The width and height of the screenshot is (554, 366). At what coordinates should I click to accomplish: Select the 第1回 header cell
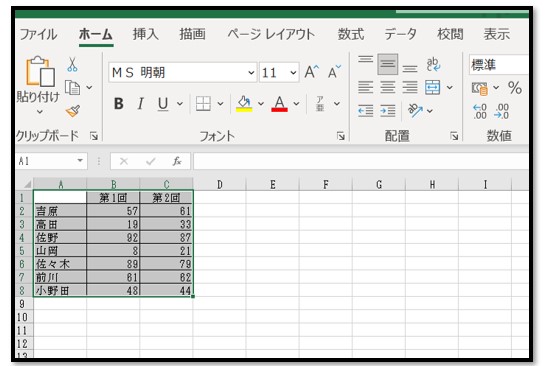[x=113, y=197]
